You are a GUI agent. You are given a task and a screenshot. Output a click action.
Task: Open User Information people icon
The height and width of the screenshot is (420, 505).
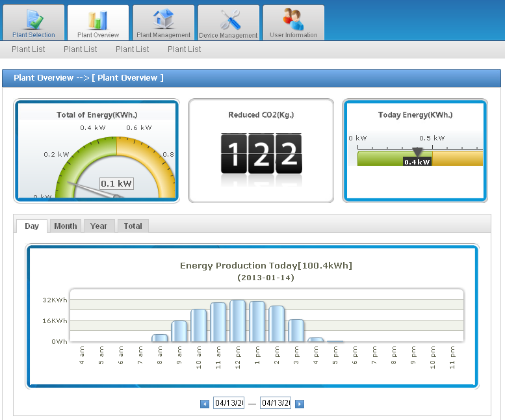click(x=293, y=19)
